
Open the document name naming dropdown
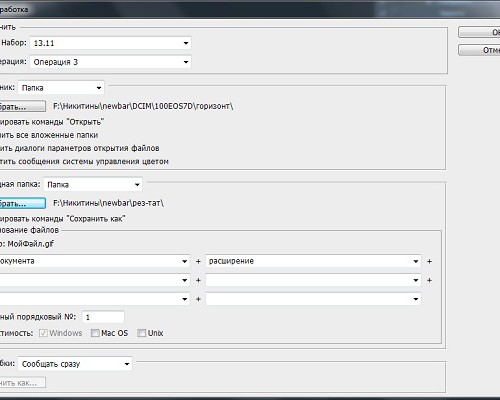pyautogui.click(x=95, y=261)
